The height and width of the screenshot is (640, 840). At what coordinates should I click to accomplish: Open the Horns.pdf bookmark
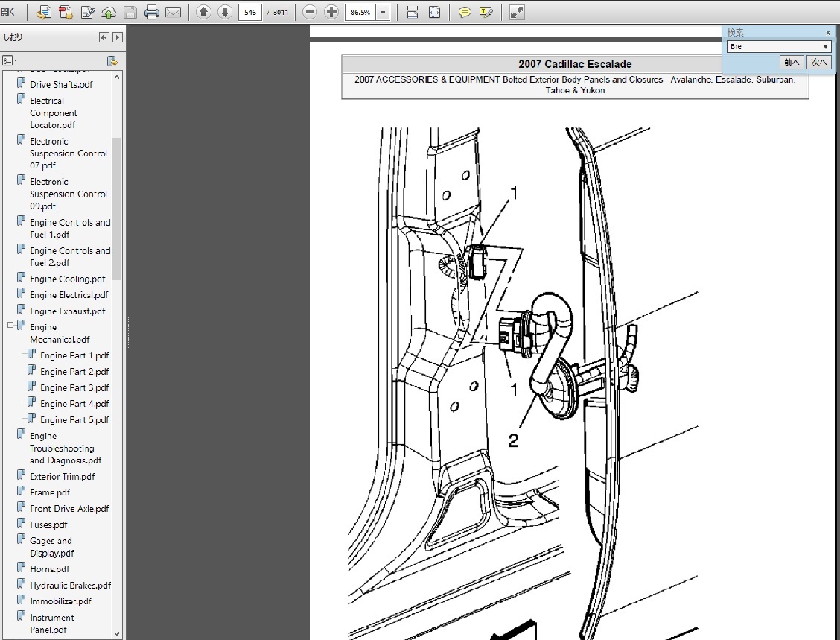pos(49,569)
